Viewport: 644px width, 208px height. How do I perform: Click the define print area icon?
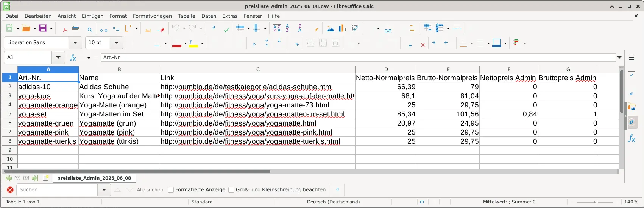click(427, 28)
